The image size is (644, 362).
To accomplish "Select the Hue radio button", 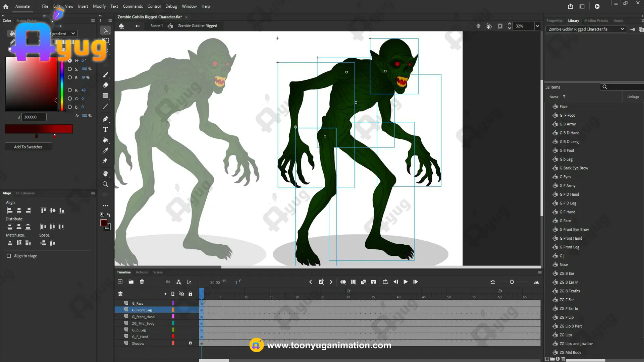I will (70, 61).
